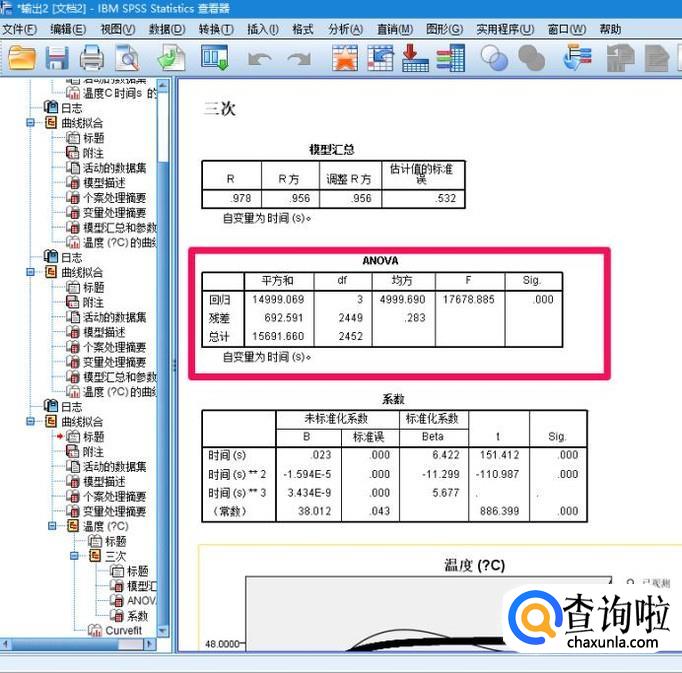This screenshot has width=682, height=673.
Task: Save output using the floppy disk icon
Action: (57, 58)
